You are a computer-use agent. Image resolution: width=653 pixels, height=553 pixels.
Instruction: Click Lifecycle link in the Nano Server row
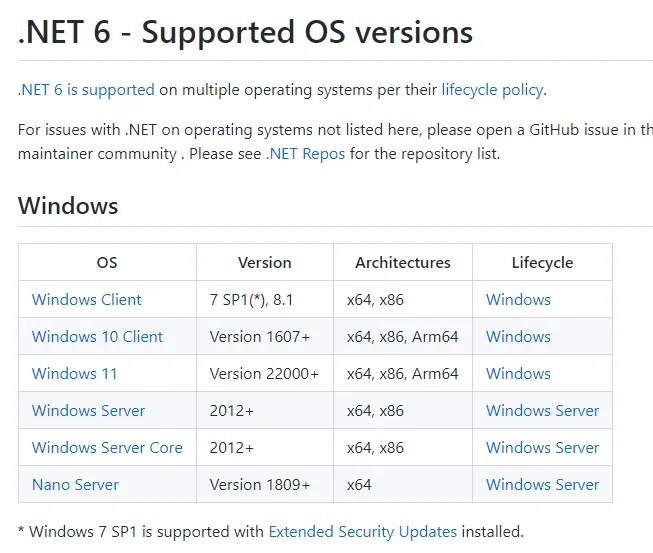pos(542,484)
